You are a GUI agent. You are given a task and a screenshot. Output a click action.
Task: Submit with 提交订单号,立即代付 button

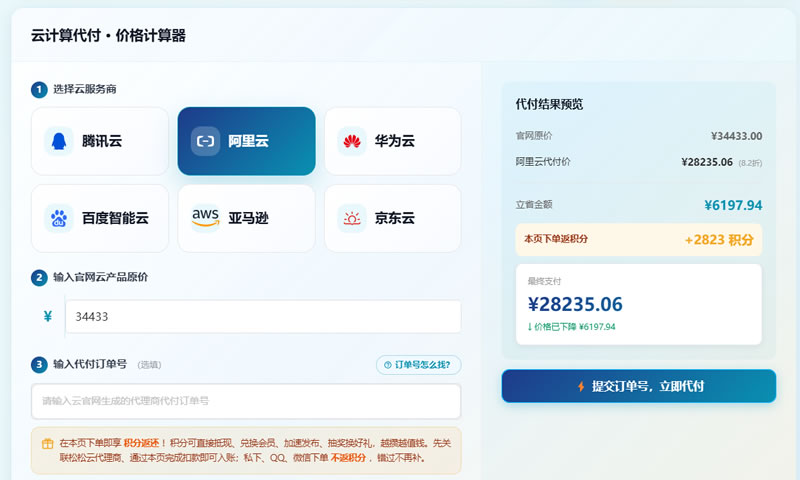pos(639,386)
